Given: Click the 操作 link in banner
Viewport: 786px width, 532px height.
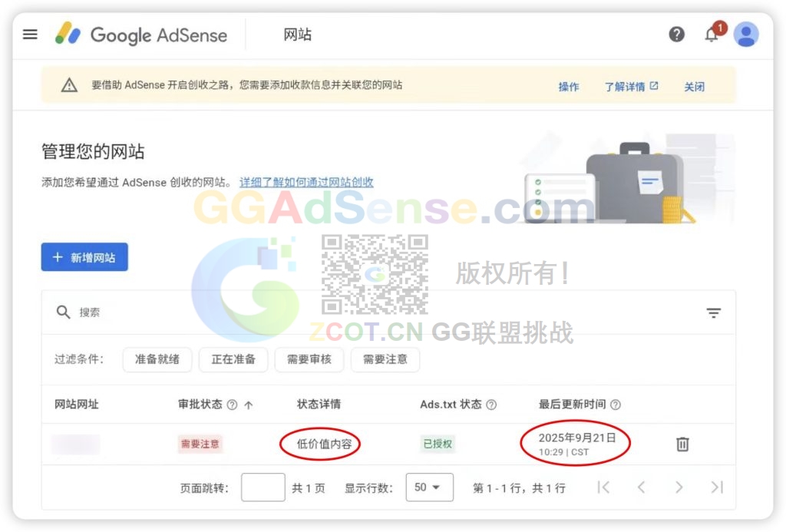Looking at the screenshot, I should click(568, 87).
